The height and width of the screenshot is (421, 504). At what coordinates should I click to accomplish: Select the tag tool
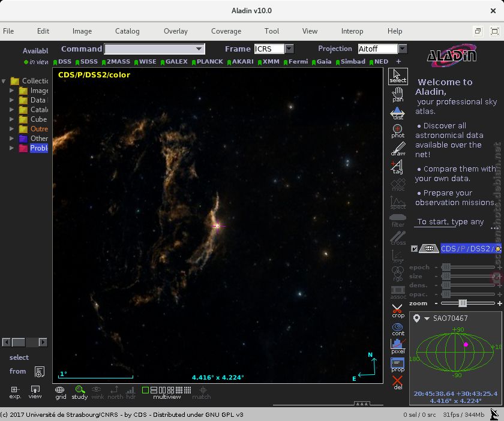tap(397, 167)
